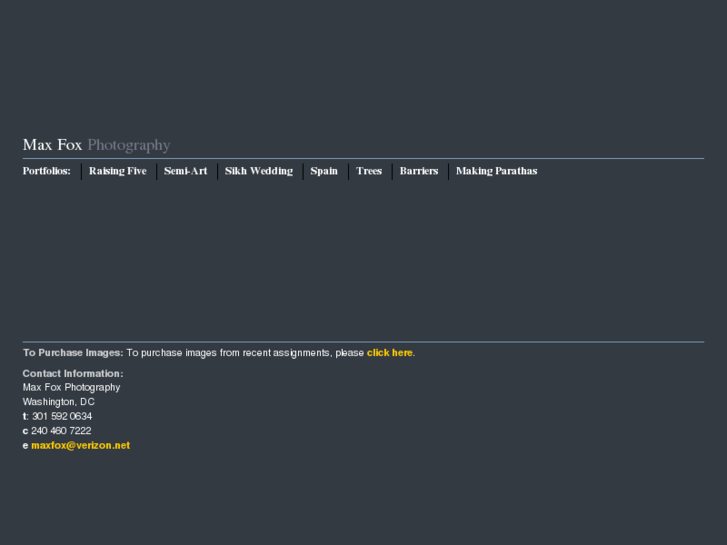The height and width of the screenshot is (545, 727).
Task: Click the gray 'Photography' header word
Action: pyautogui.click(x=129, y=145)
